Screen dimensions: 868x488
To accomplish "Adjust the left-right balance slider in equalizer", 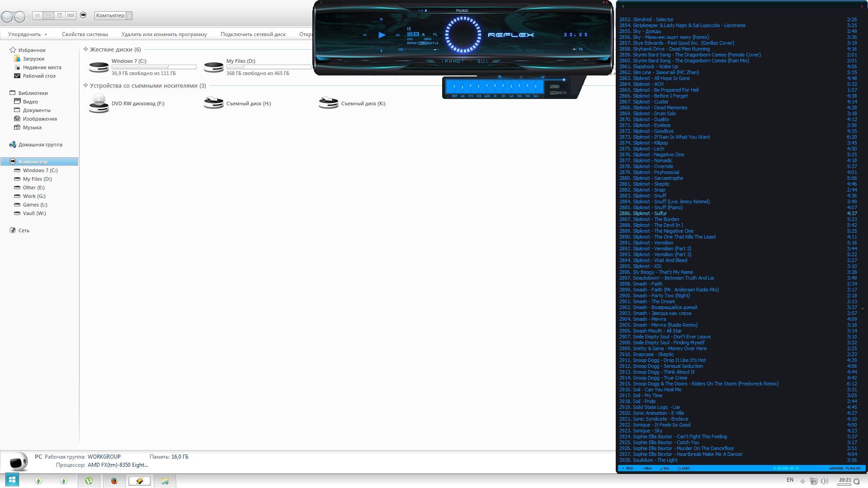I will point(521,76).
